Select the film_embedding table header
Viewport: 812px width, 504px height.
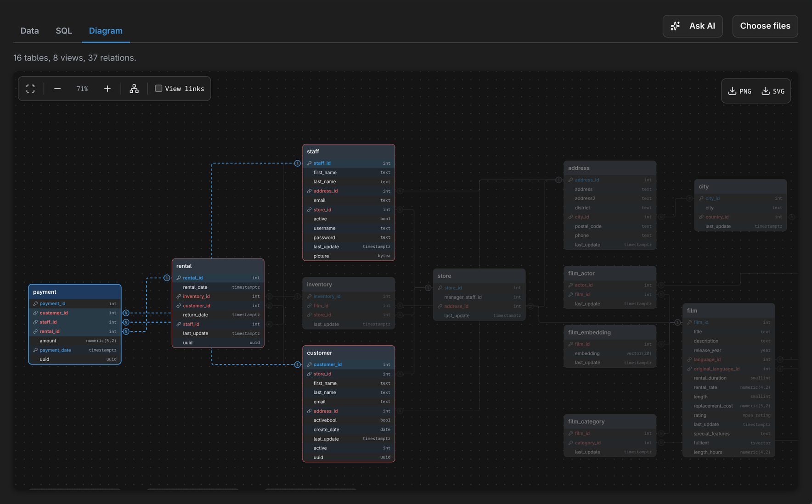(610, 332)
